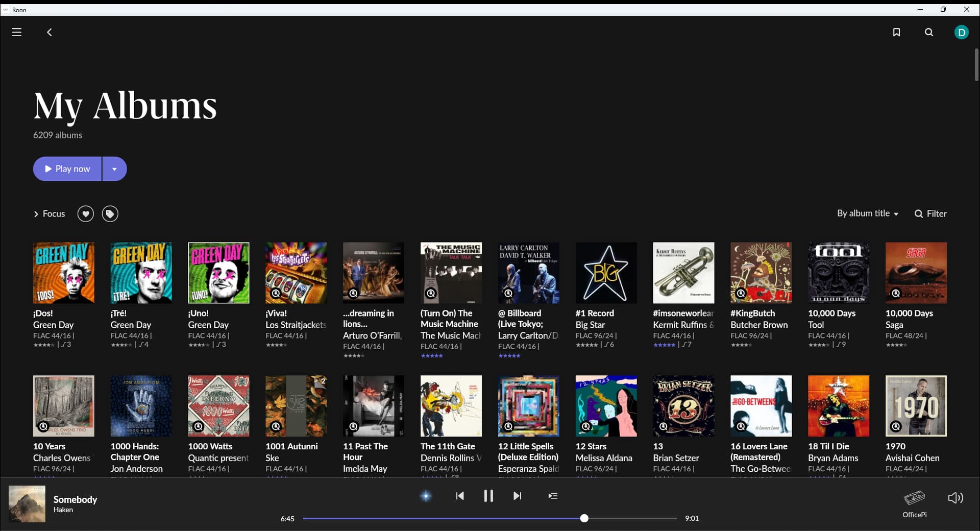
Task: Go back with the back arrow
Action: (x=50, y=32)
